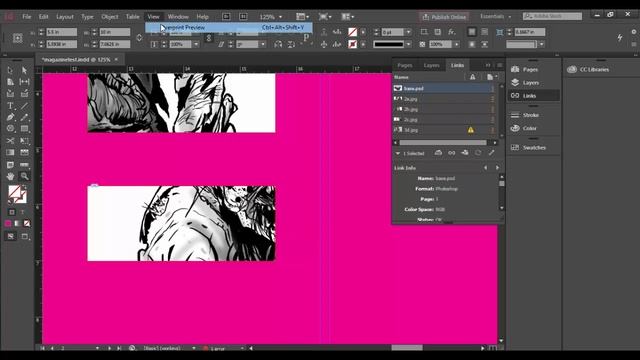Select the 3d.jpg link row
Screen dimensions: 640x360
pyautogui.click(x=443, y=130)
